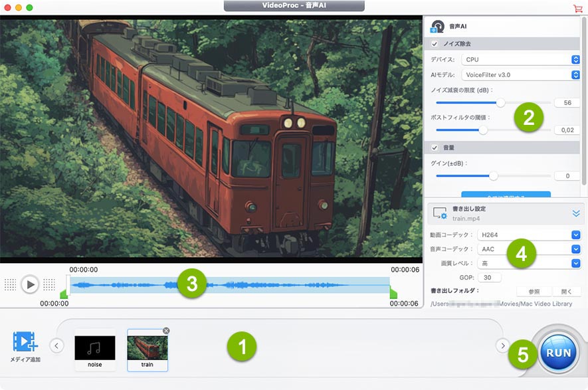Image resolution: width=588 pixels, height=390 pixels.
Task: Click the green trim start marker
Action: click(64, 293)
